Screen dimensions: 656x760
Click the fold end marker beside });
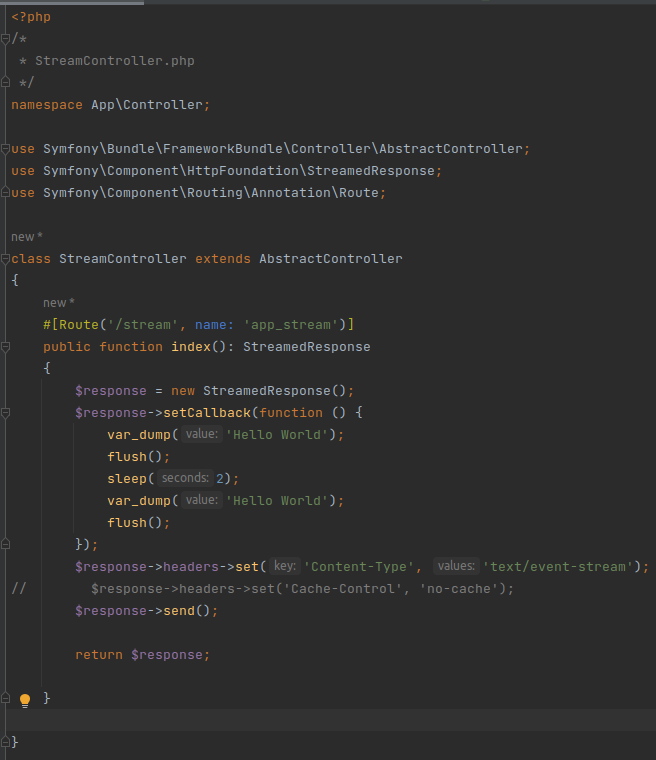click(5, 544)
